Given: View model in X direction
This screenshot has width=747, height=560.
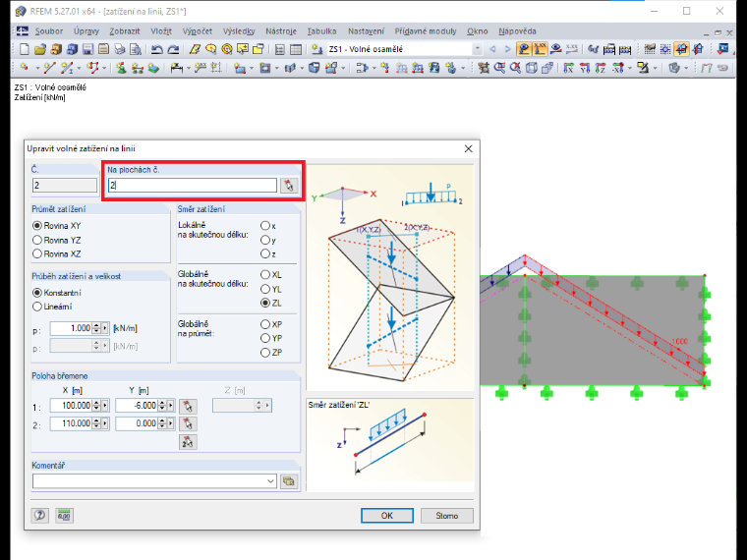Looking at the screenshot, I should point(568,68).
